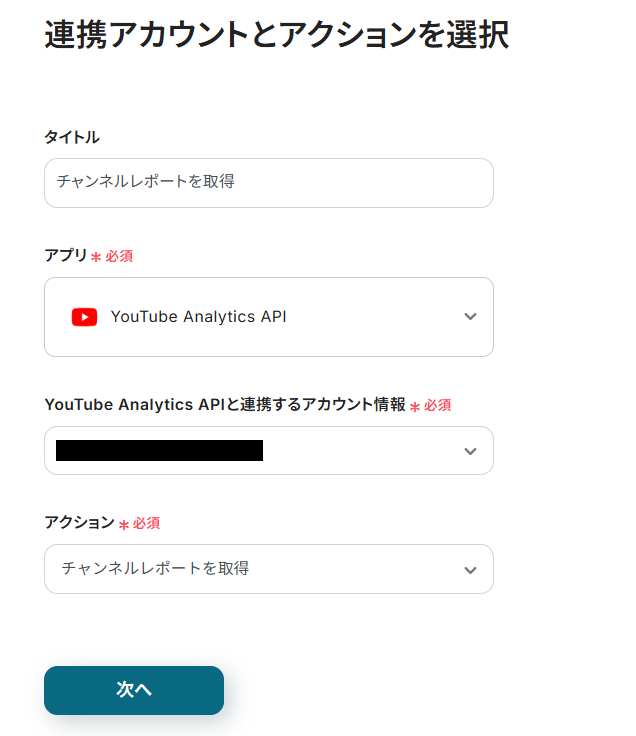This screenshot has width=636, height=736.
Task: Click blank space right of app name
Action: [370, 317]
